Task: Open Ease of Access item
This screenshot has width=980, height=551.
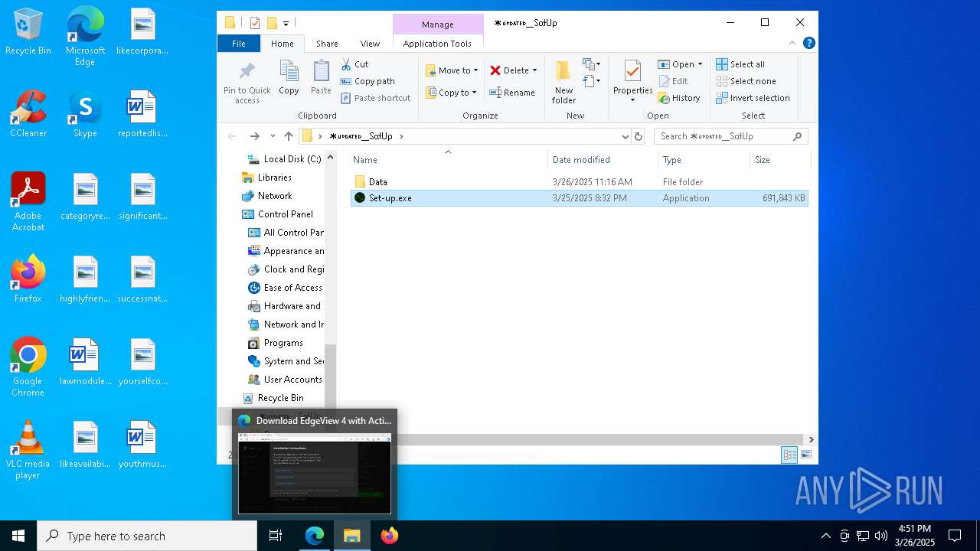Action: [286, 288]
